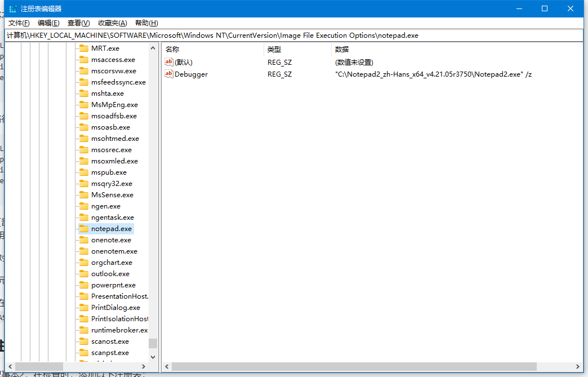Click the 名称 column header

click(172, 50)
